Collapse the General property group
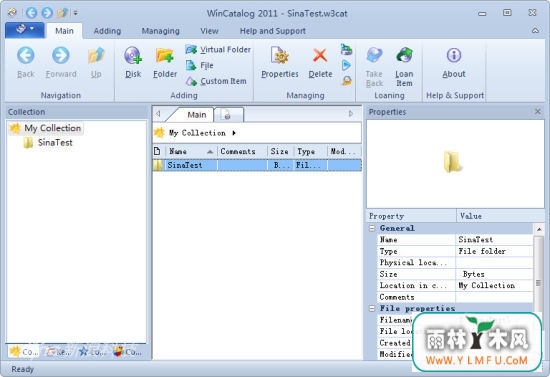This screenshot has width=550, height=377. pos(372,228)
